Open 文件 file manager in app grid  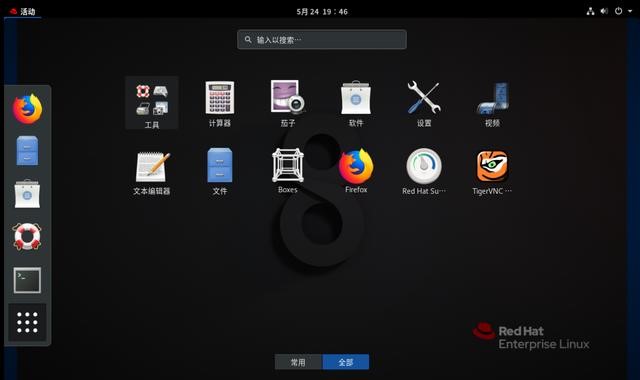(x=220, y=171)
